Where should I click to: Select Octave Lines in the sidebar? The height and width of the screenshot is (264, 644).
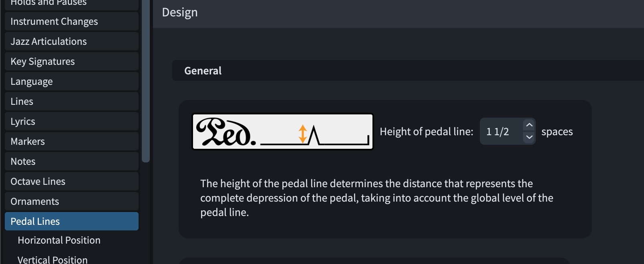[72, 181]
